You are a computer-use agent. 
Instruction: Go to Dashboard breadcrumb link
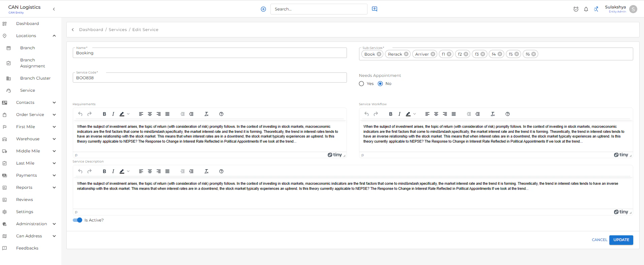tap(91, 30)
